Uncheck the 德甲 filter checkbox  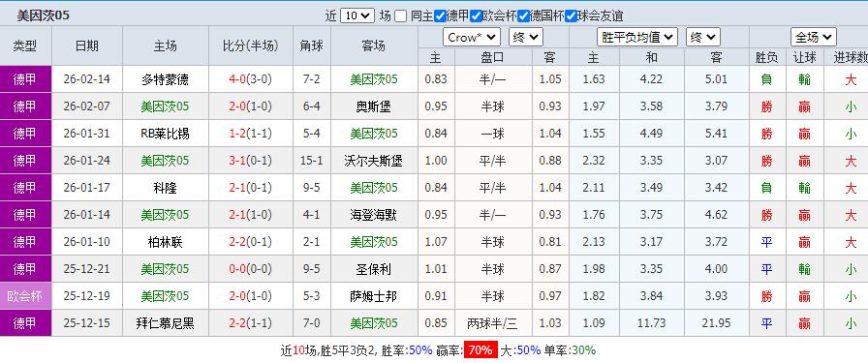440,16
